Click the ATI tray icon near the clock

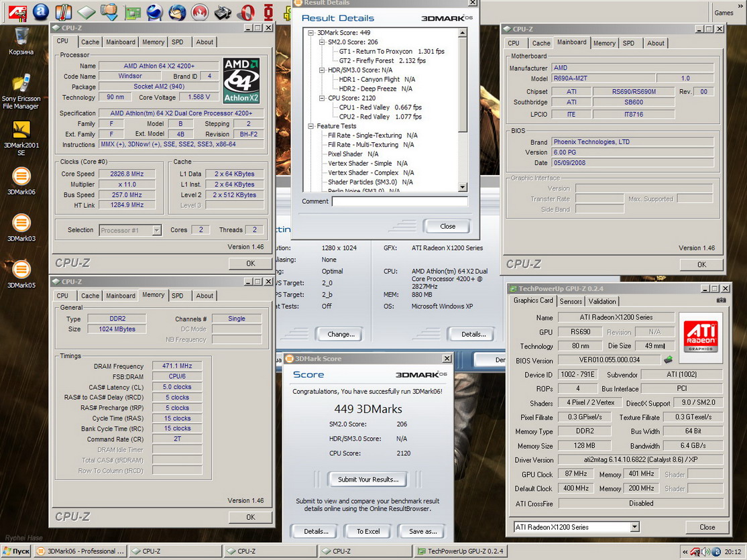coord(696,551)
